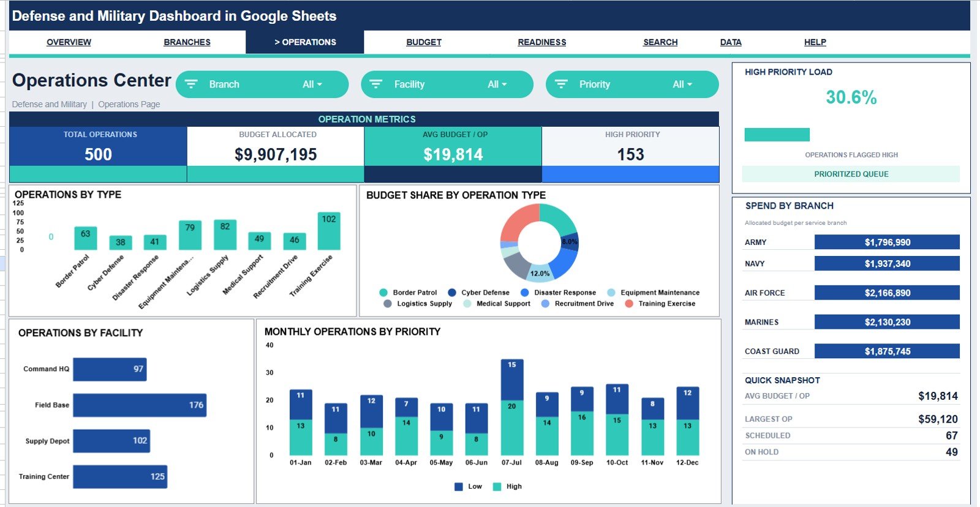
Task: Open the Facility All dropdown
Action: 497,85
